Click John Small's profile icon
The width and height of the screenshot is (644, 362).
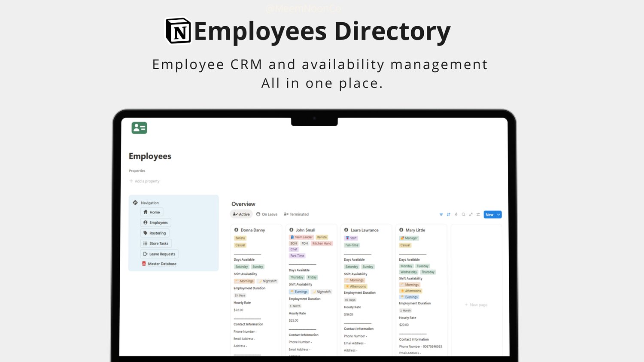click(291, 230)
